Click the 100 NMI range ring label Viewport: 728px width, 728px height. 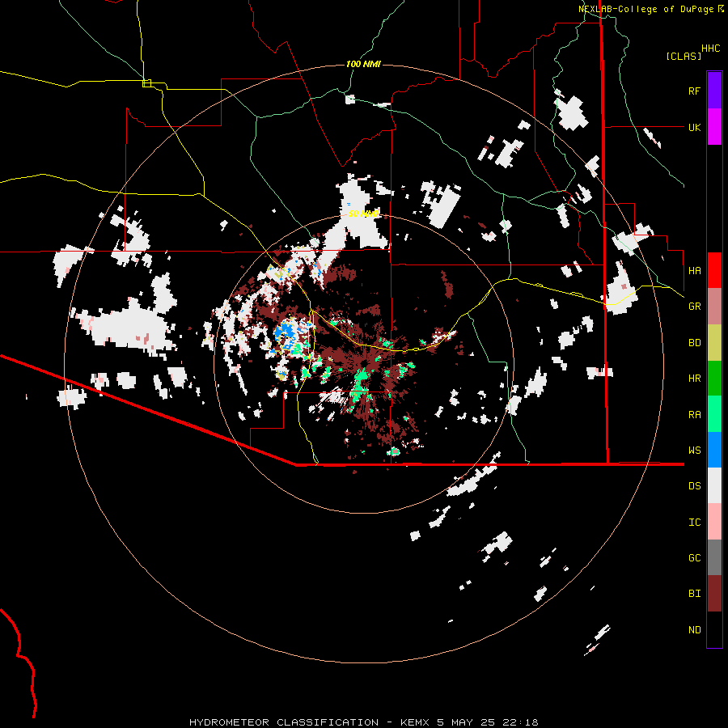point(363,64)
